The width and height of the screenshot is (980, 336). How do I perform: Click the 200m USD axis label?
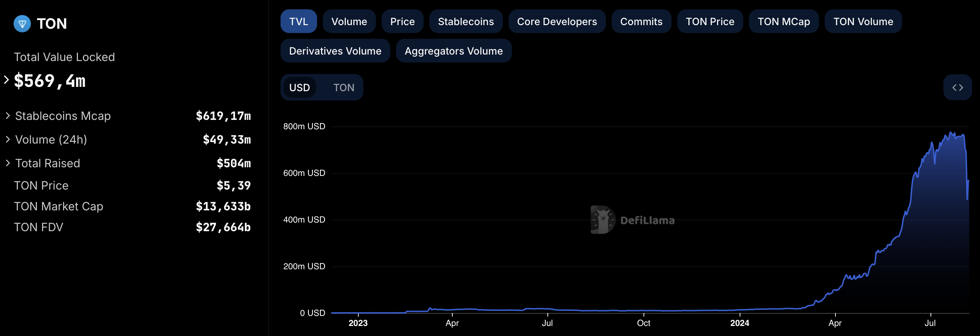click(x=304, y=266)
